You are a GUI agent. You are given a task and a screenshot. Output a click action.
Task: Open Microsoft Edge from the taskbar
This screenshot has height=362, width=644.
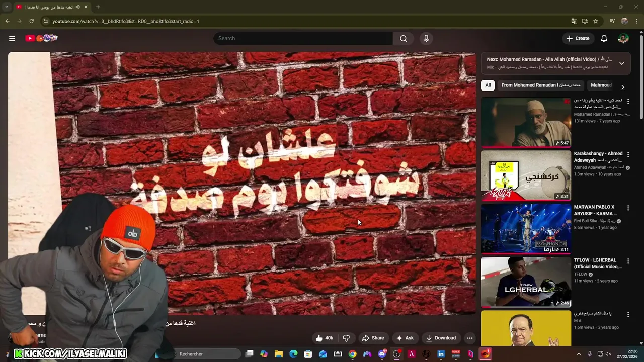(293, 354)
